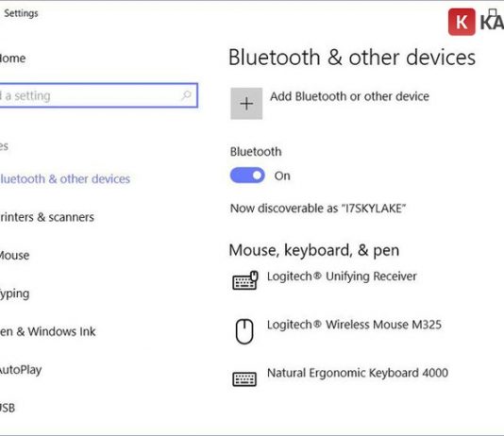Click the Add Bluetooth or other device label
Image resolution: width=504 pixels, height=436 pixels.
pyautogui.click(x=349, y=96)
